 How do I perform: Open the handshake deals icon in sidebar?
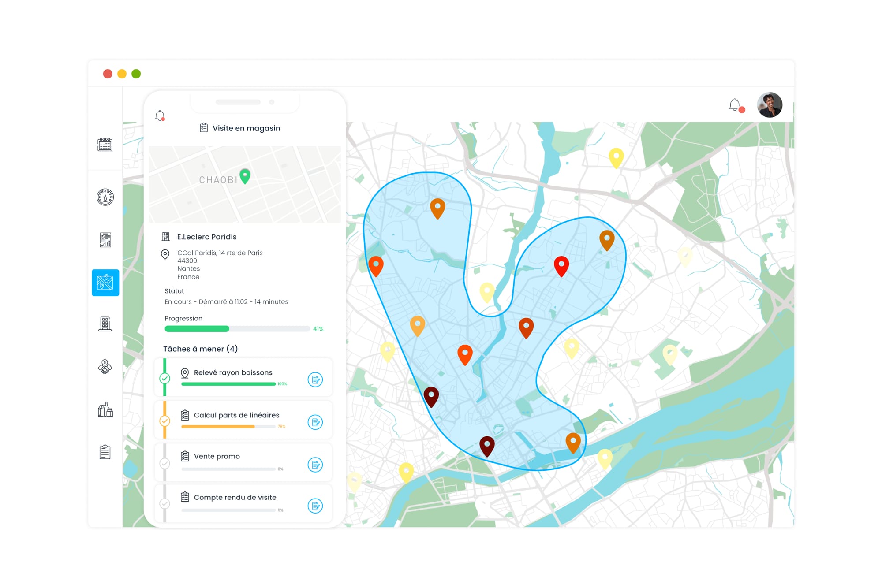[105, 367]
